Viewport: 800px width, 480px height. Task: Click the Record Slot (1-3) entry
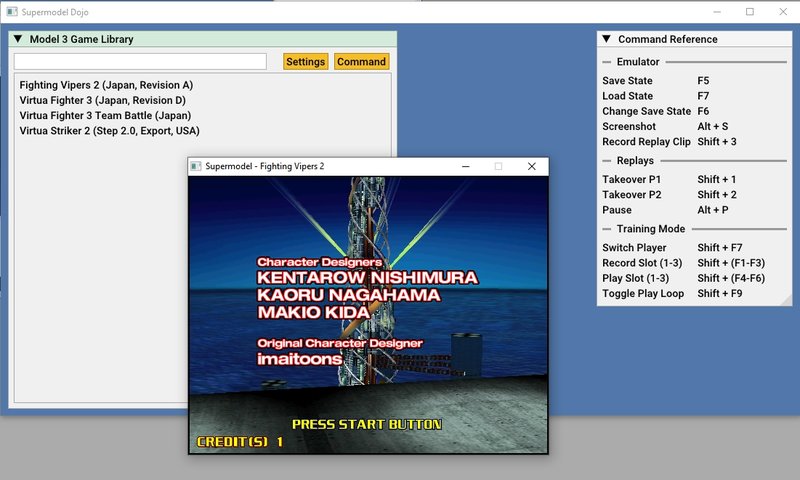(642, 263)
